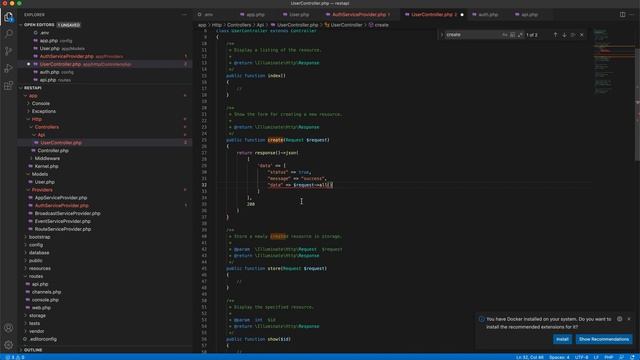This screenshot has width=640, height=360.
Task: Click Ln 32, Col status bar entry
Action: [529, 357]
